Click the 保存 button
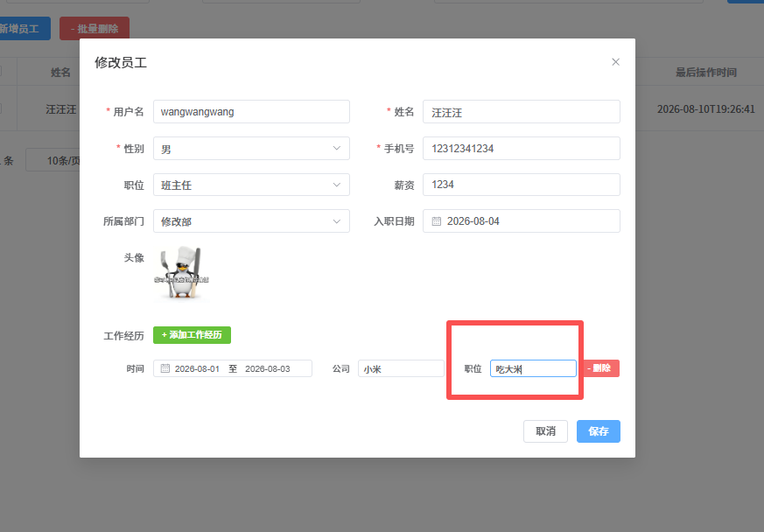 (x=599, y=431)
